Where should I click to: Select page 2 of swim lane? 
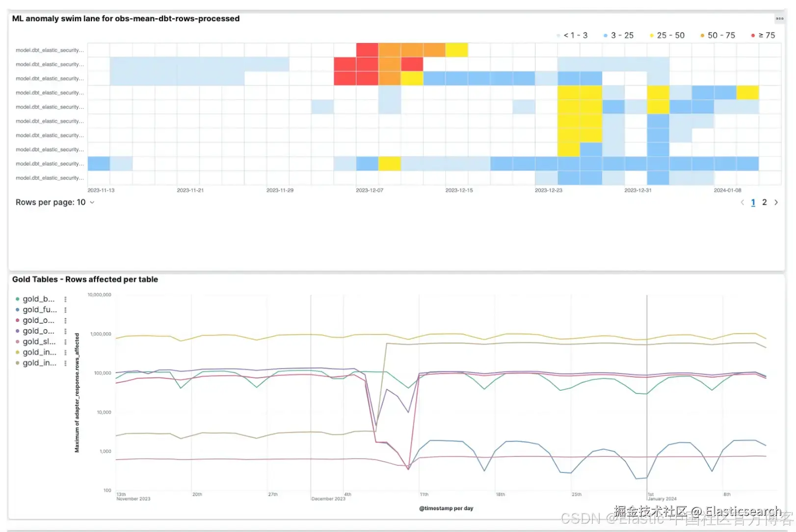(764, 202)
